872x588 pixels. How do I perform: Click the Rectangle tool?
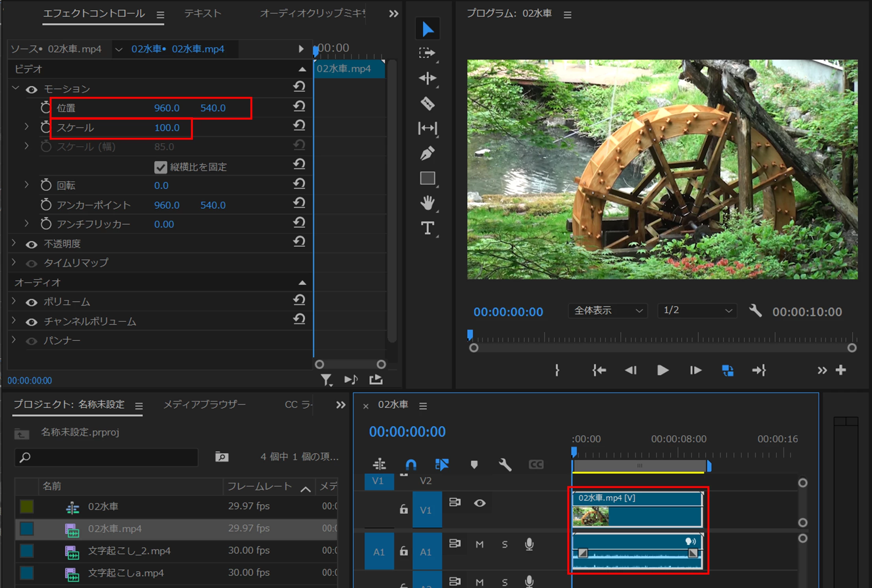(x=427, y=178)
